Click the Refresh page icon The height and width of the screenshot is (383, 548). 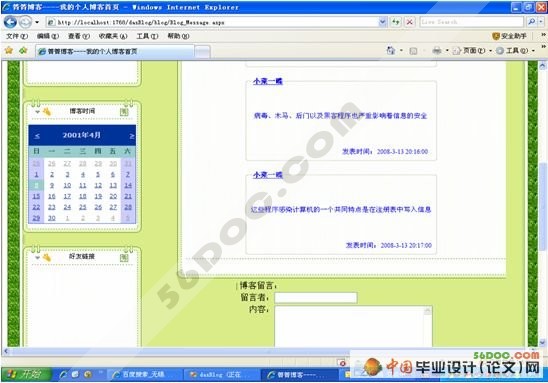click(395, 22)
